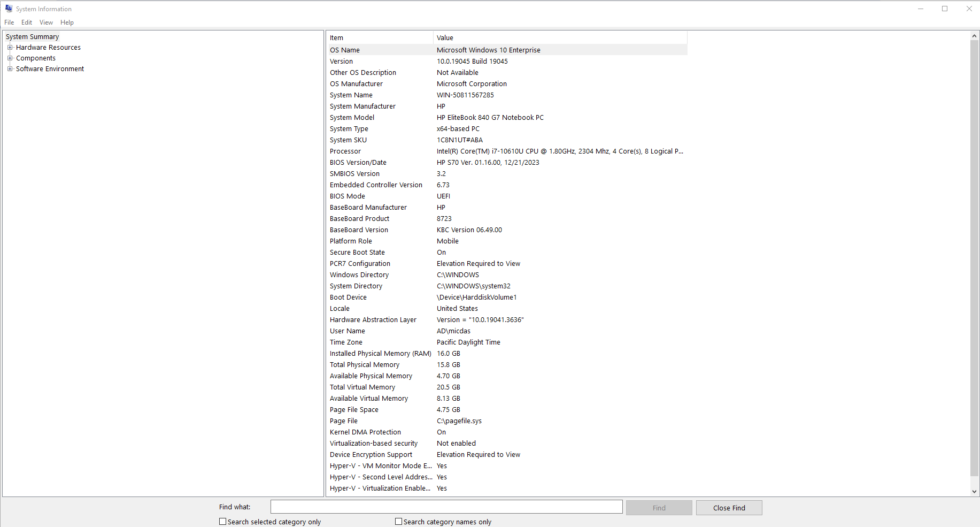Click the value WIN-50811567285
Image resolution: width=980 pixels, height=527 pixels.
pyautogui.click(x=465, y=95)
